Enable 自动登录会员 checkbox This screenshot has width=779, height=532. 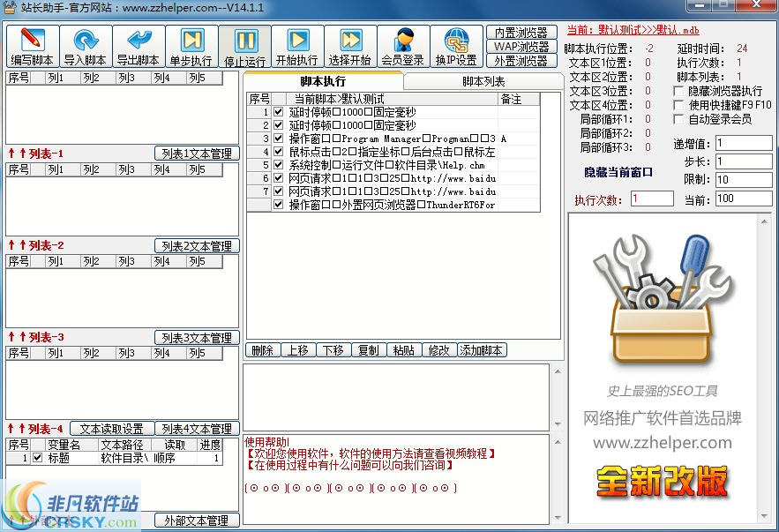[x=678, y=119]
